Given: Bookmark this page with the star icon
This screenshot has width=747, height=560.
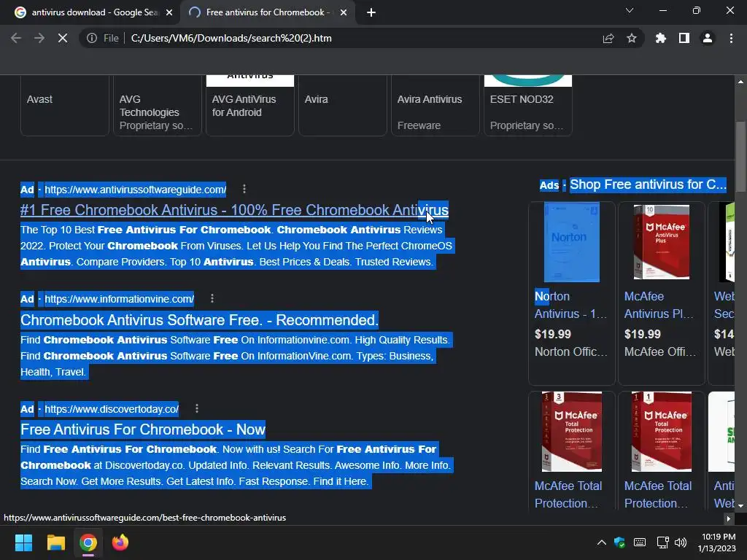Looking at the screenshot, I should (631, 38).
